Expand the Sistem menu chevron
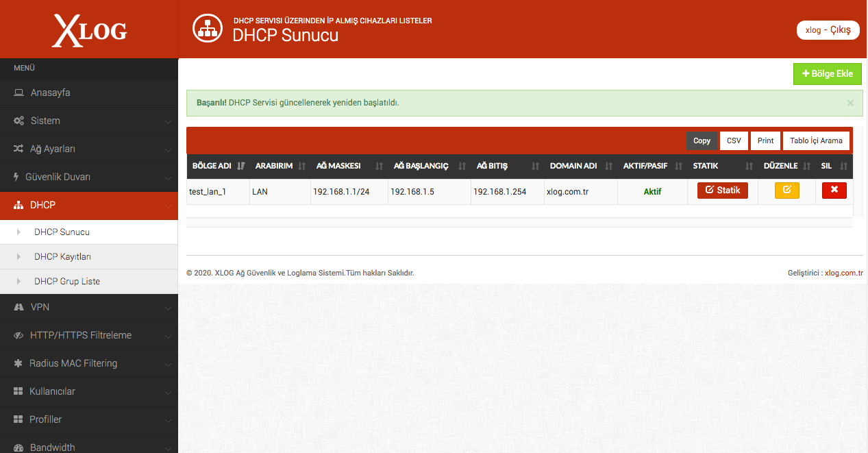This screenshot has height=453, width=868. 168,121
